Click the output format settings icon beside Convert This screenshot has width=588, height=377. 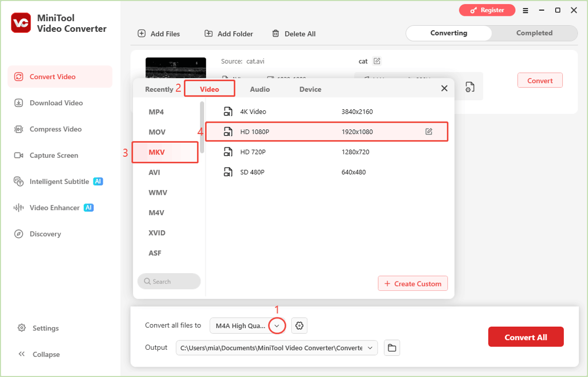(469, 87)
